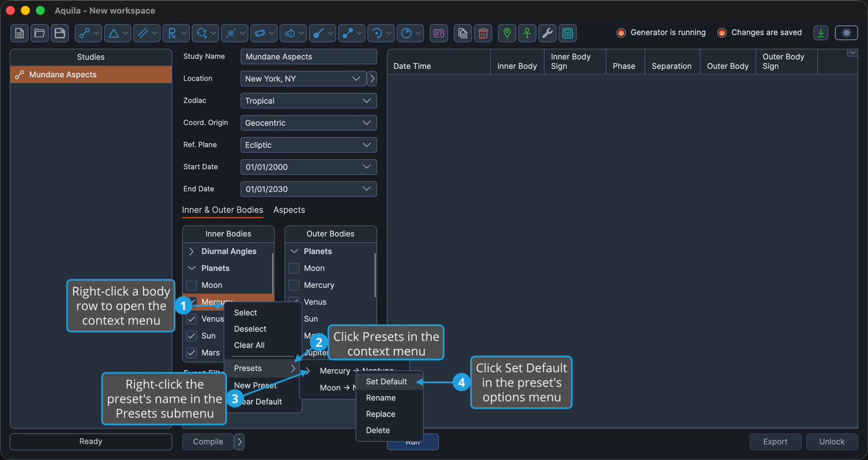Click the cycle arrows study icon
The width and height of the screenshot is (868, 460).
205,33
